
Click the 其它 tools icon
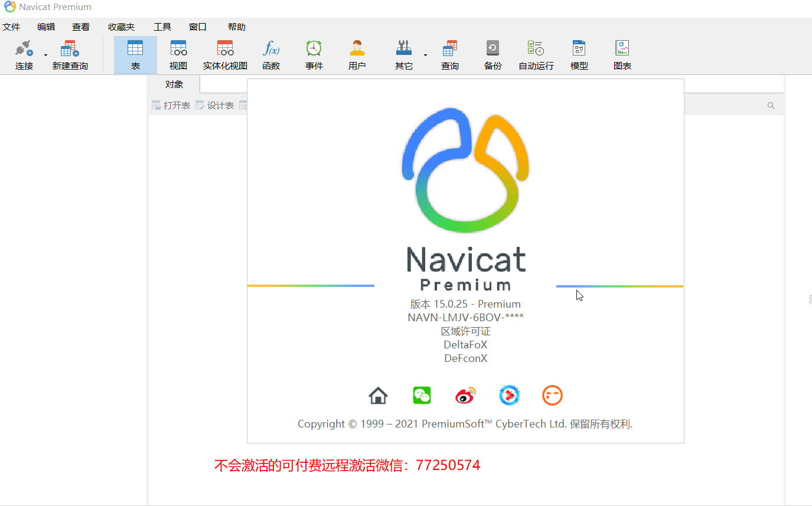tap(404, 48)
